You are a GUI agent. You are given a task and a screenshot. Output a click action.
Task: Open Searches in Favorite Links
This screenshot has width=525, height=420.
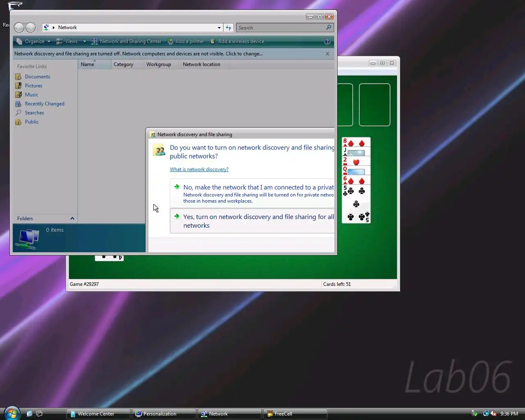[34, 113]
